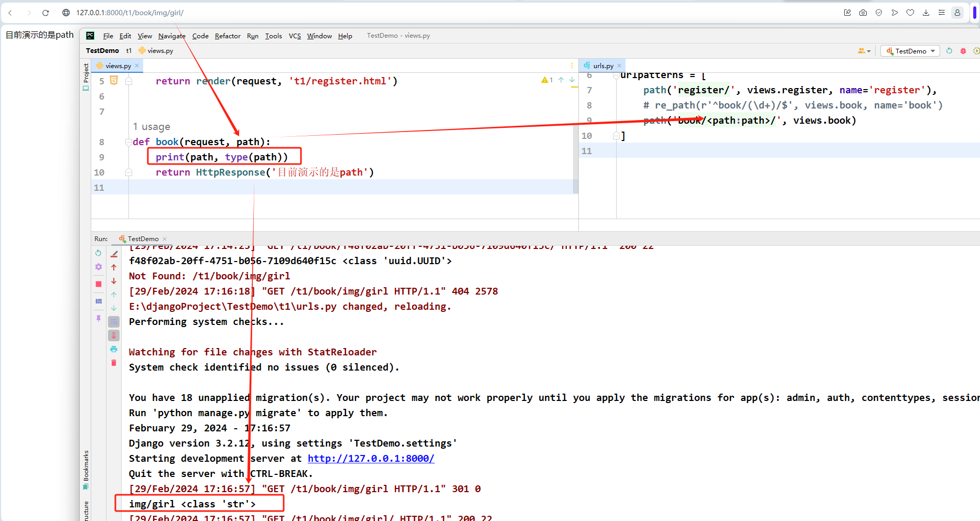Click green down arrow in Run console
This screenshot has width=980, height=521.
114,308
